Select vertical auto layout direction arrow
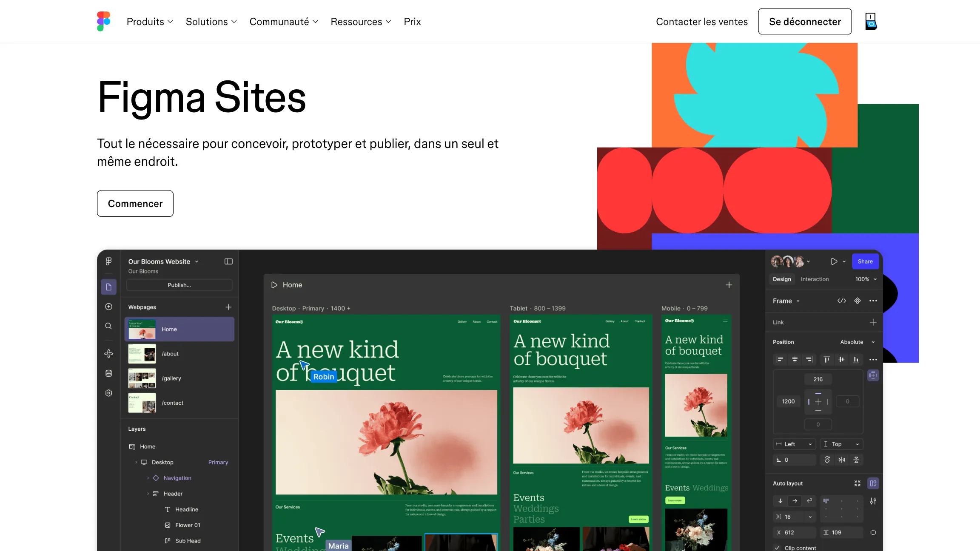 pos(781,501)
